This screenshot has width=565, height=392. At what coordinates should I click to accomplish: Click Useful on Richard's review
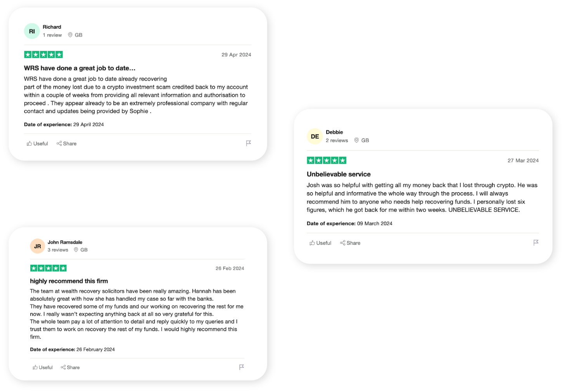point(37,144)
